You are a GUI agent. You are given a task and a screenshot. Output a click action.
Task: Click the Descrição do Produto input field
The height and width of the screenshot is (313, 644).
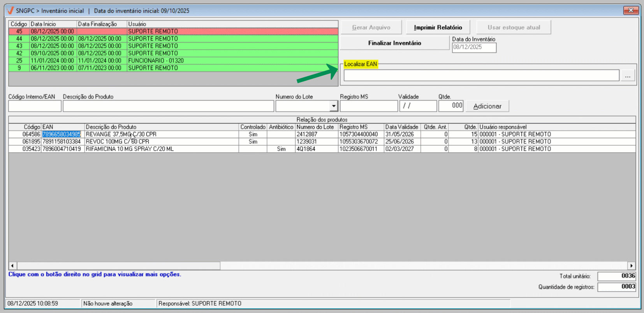pyautogui.click(x=168, y=106)
